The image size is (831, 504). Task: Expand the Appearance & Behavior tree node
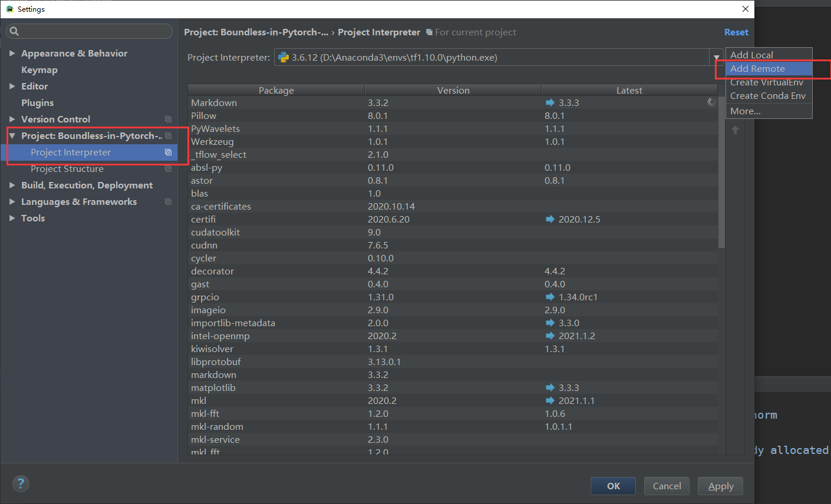13,53
